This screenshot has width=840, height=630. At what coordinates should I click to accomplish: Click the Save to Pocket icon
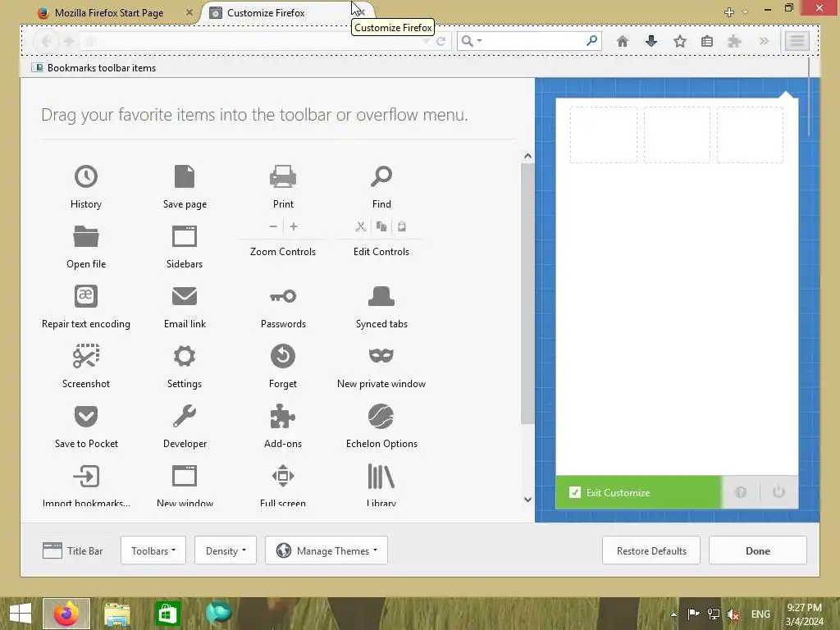click(85, 416)
